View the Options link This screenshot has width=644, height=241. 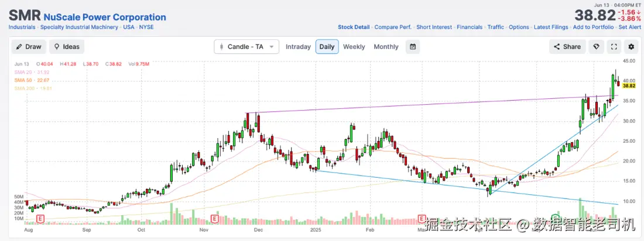[519, 27]
